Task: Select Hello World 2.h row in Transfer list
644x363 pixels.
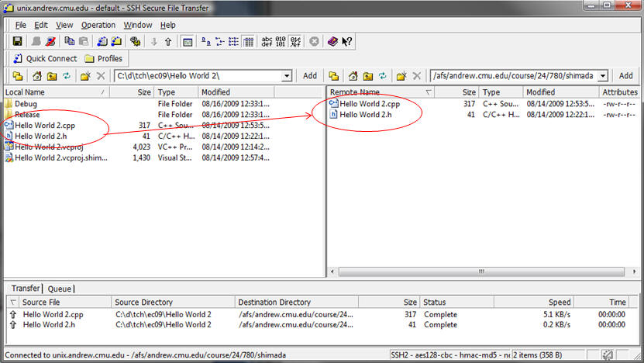Action: [x=322, y=325]
